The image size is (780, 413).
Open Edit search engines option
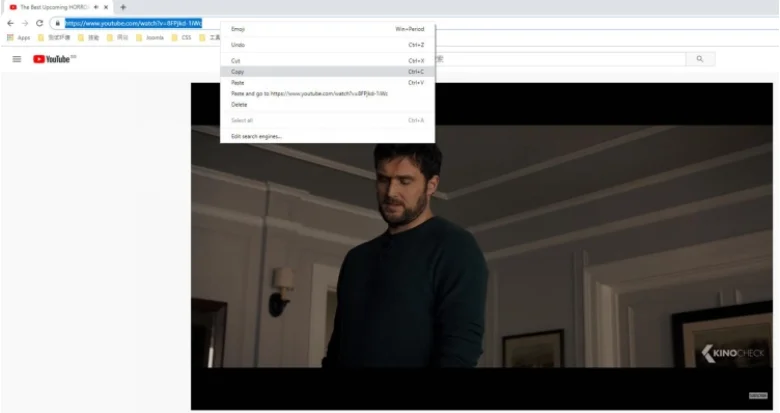coord(257,136)
